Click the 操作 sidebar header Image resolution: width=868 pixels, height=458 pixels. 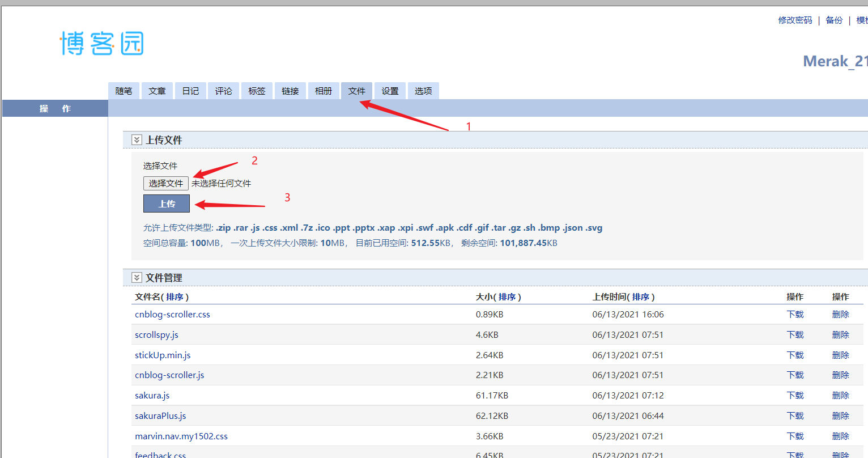click(55, 108)
